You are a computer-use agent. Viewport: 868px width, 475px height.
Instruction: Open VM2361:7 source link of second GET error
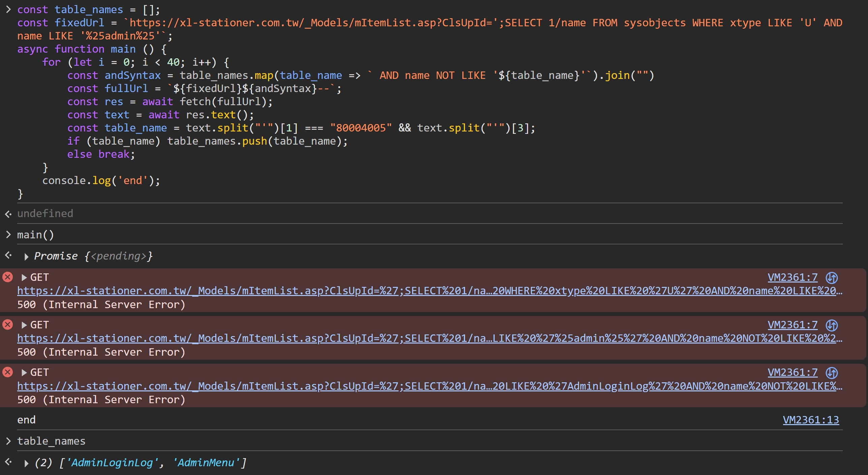click(x=793, y=325)
